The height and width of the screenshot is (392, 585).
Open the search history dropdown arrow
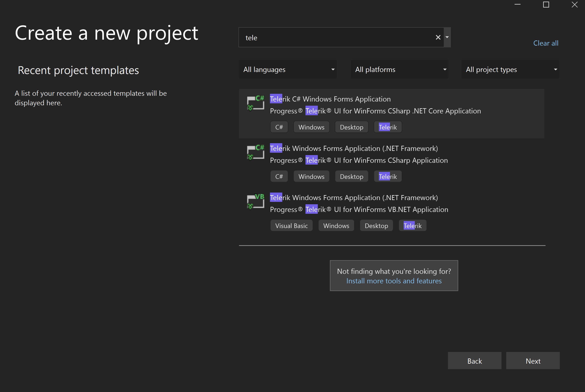pyautogui.click(x=447, y=37)
